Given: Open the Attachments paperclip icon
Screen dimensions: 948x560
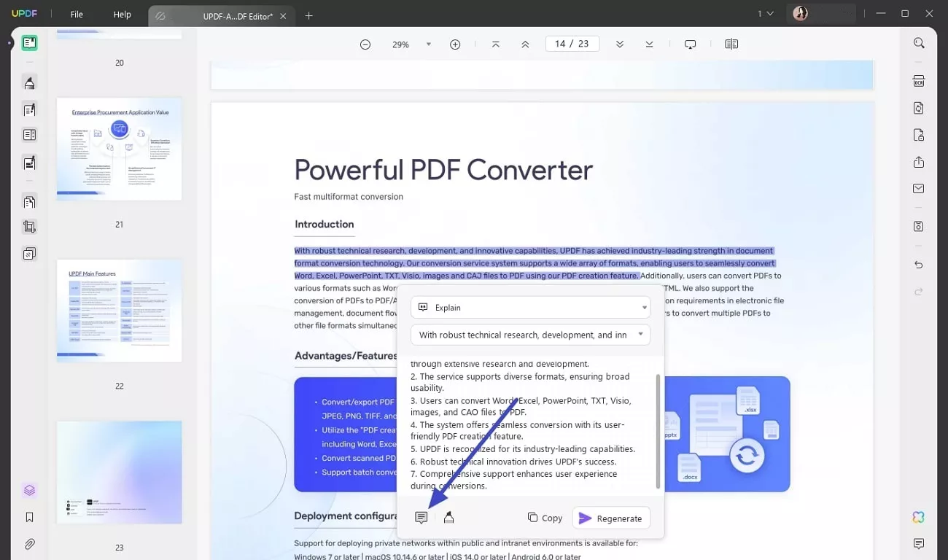Looking at the screenshot, I should 29,544.
